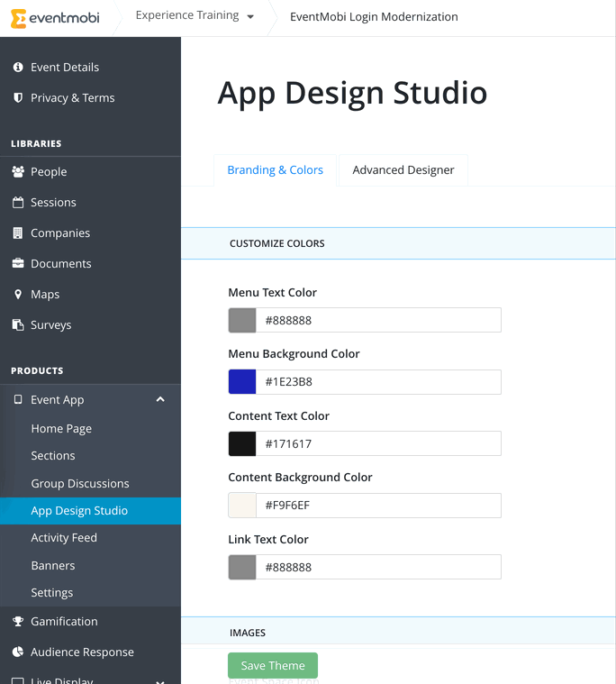This screenshot has width=616, height=684.
Task: Click the Audience Response pie chart icon
Action: click(18, 652)
